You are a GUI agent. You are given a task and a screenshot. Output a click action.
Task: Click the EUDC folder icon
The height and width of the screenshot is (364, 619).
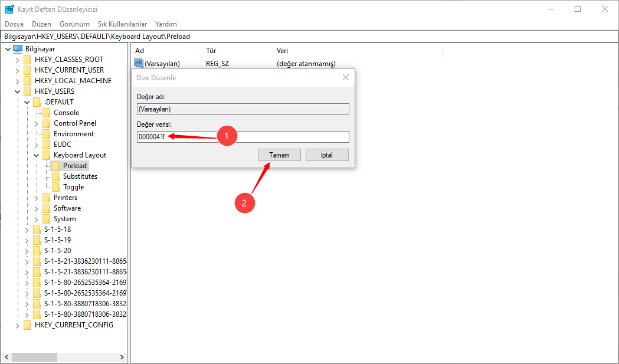click(x=46, y=145)
